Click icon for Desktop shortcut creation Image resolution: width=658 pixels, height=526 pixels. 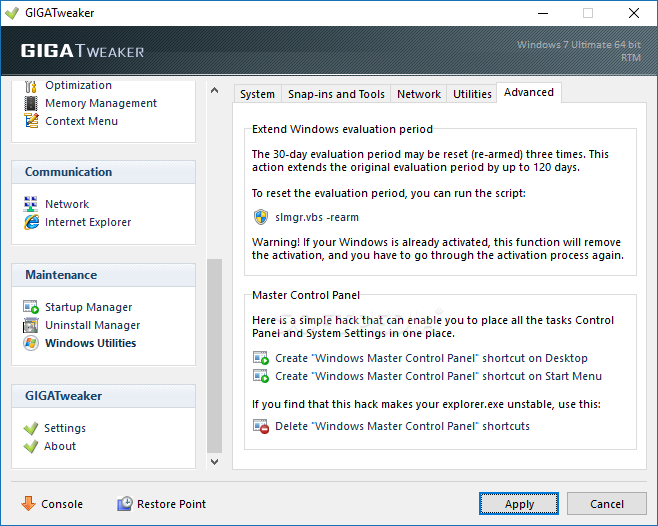(x=261, y=358)
